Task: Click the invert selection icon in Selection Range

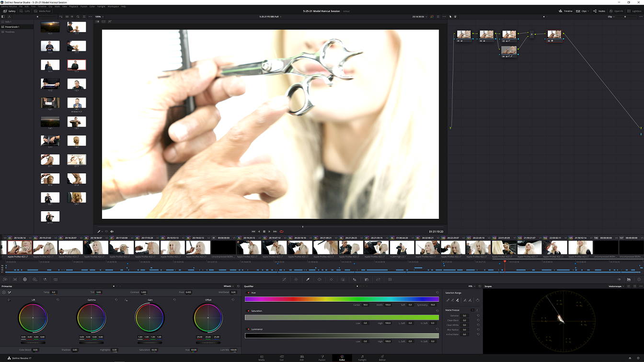Action: pyautogui.click(x=478, y=300)
